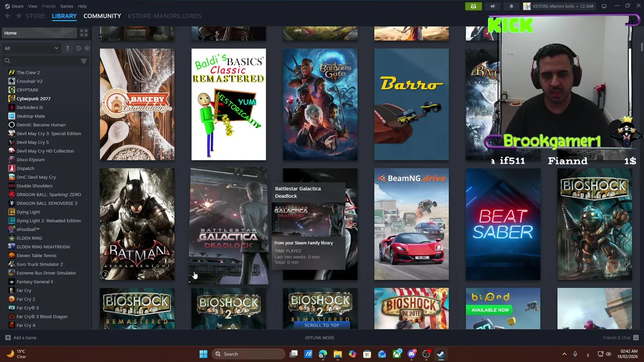Screen dimensions: 644x362
Task: Open the View menu
Action: coord(33,6)
